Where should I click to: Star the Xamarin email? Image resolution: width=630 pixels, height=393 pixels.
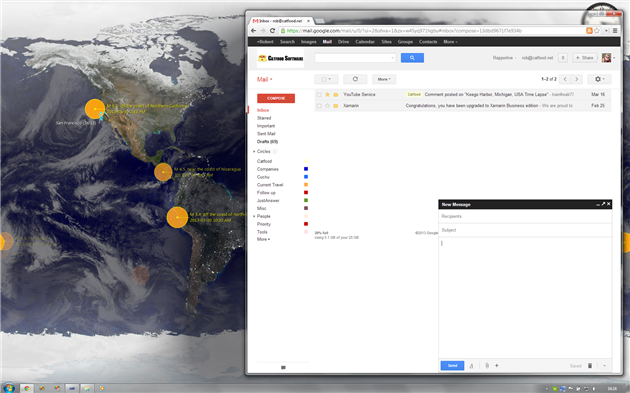click(327, 106)
